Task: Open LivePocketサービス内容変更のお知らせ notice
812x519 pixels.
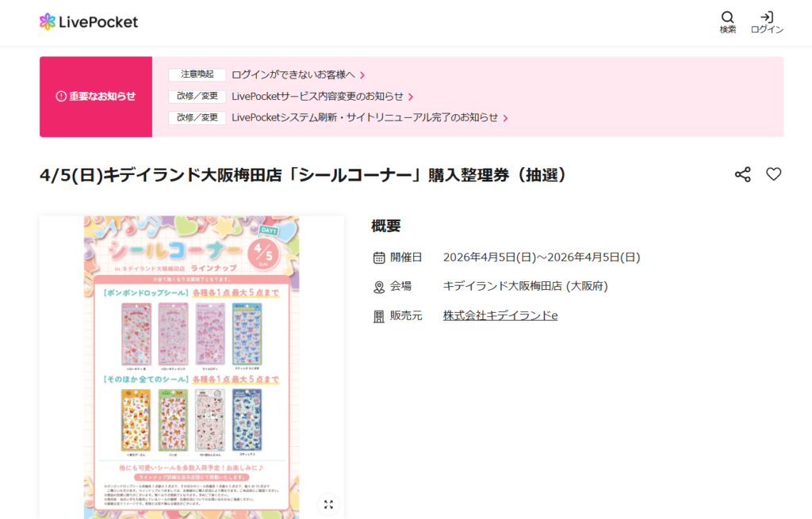Action: [317, 96]
